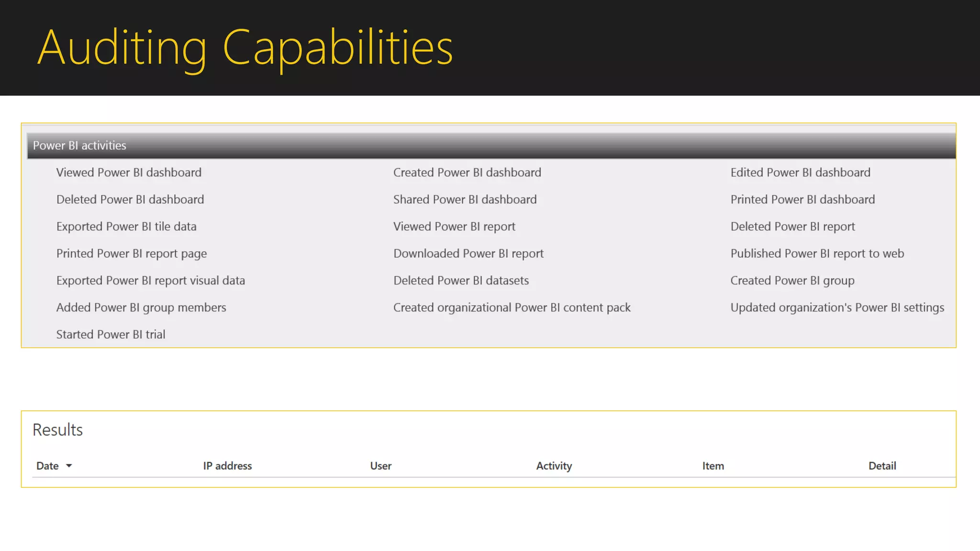Click the Item column header
This screenshot has width=980, height=551.
pos(713,466)
